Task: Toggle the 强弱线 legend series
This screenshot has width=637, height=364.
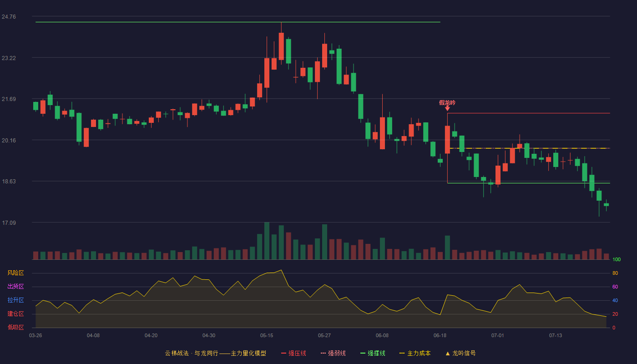Action: tap(333, 353)
